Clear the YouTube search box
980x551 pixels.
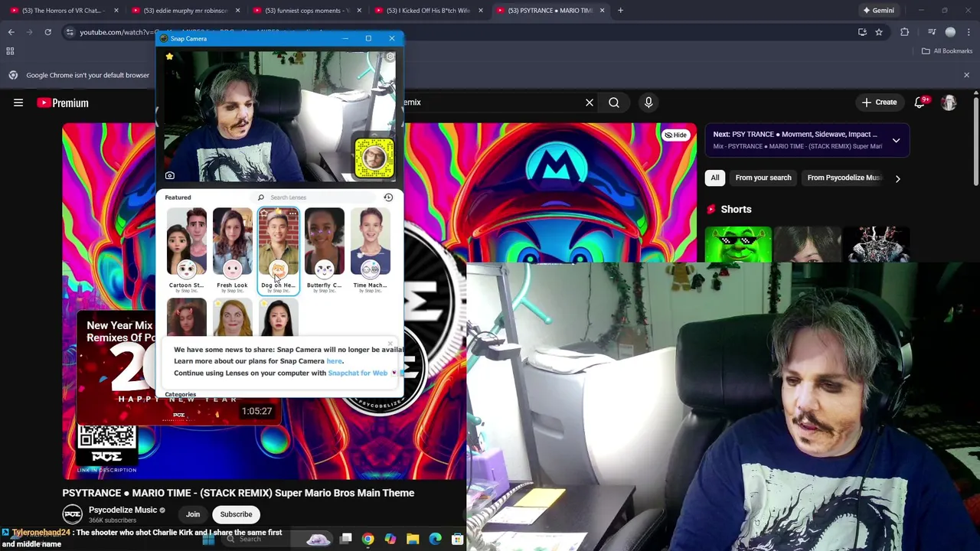coord(590,103)
